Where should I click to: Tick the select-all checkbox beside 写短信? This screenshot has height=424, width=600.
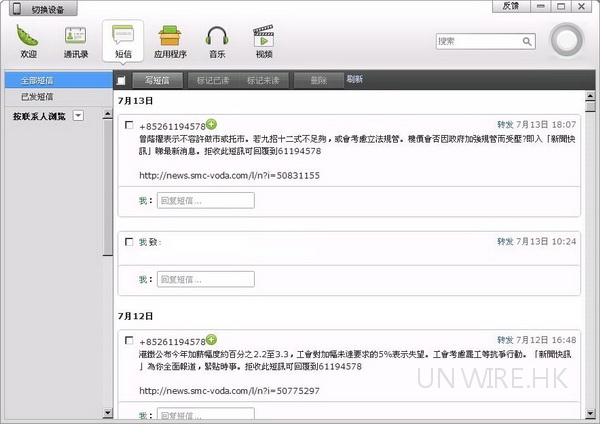click(x=121, y=81)
